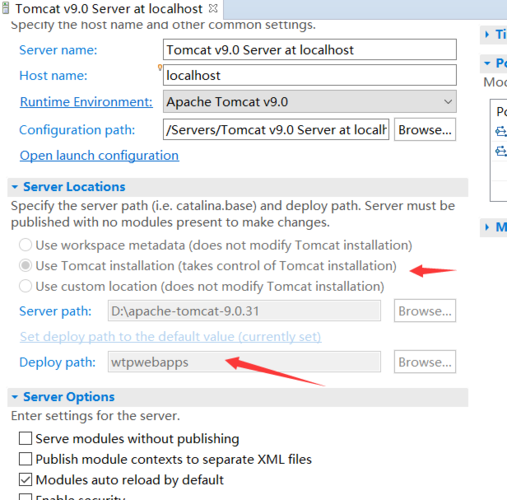Click the server icon on editor tab
507x500 pixels.
[5, 8]
